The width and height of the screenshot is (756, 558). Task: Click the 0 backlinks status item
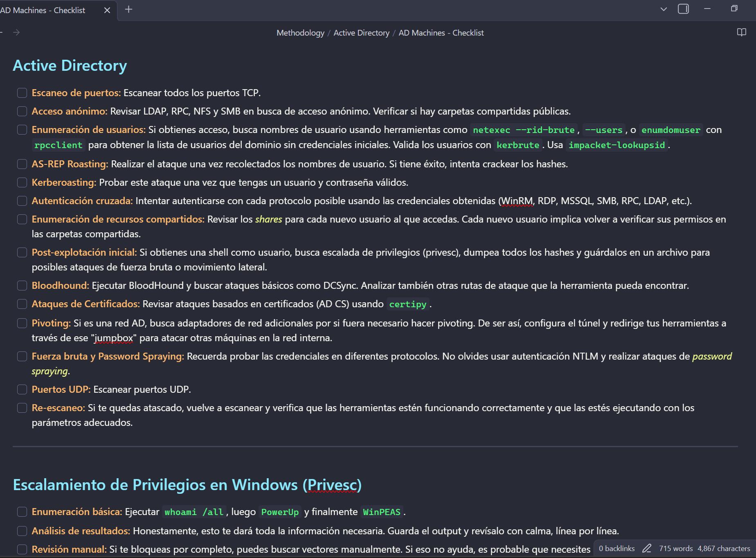click(616, 549)
